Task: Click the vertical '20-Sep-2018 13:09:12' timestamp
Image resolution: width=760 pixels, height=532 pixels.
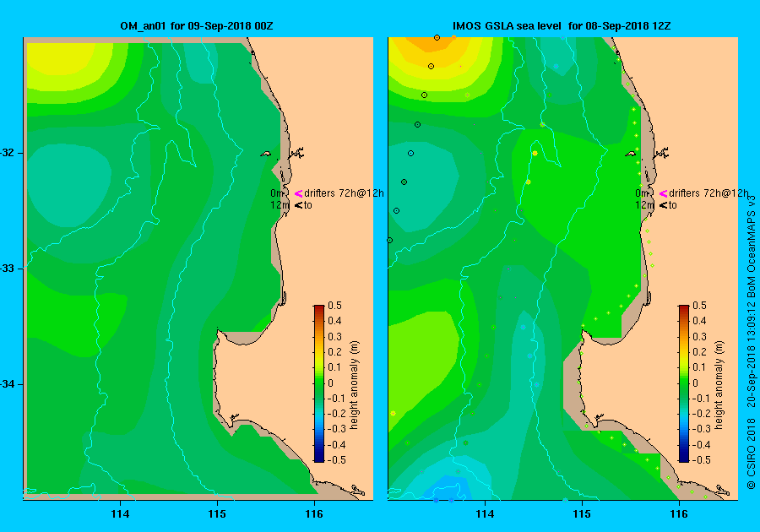Action: [x=751, y=354]
